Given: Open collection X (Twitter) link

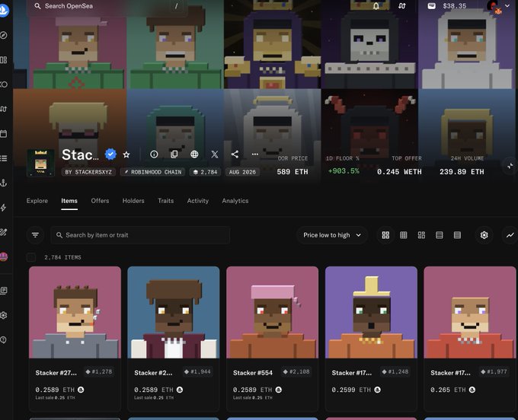Looking at the screenshot, I should point(215,154).
